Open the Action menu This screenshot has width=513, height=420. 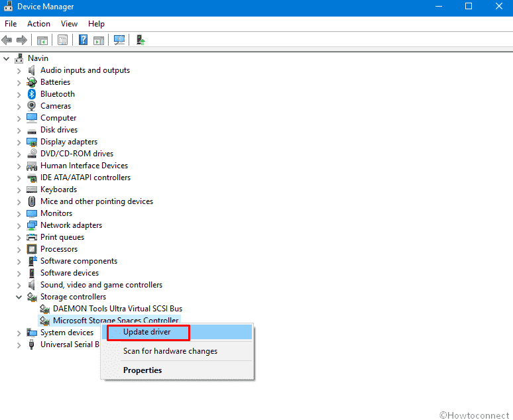click(x=38, y=24)
